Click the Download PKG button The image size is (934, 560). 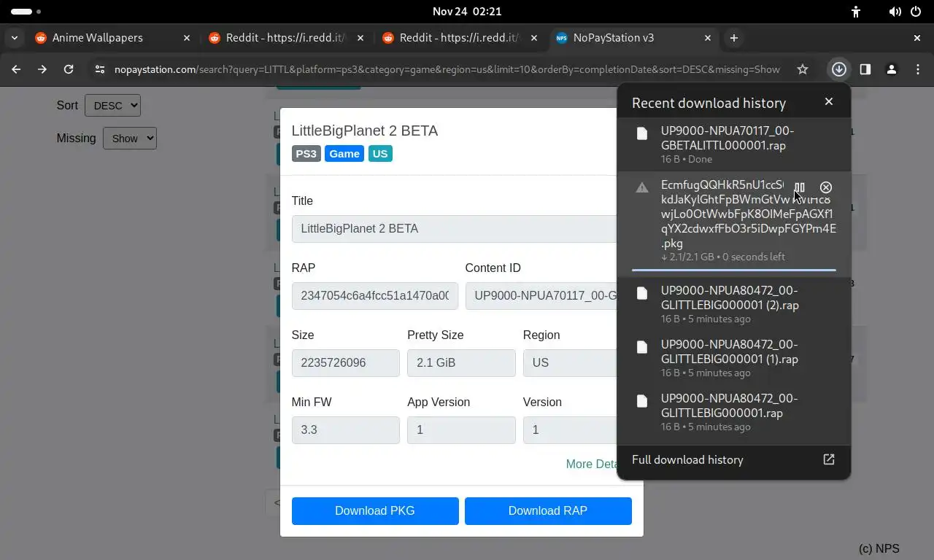375,511
